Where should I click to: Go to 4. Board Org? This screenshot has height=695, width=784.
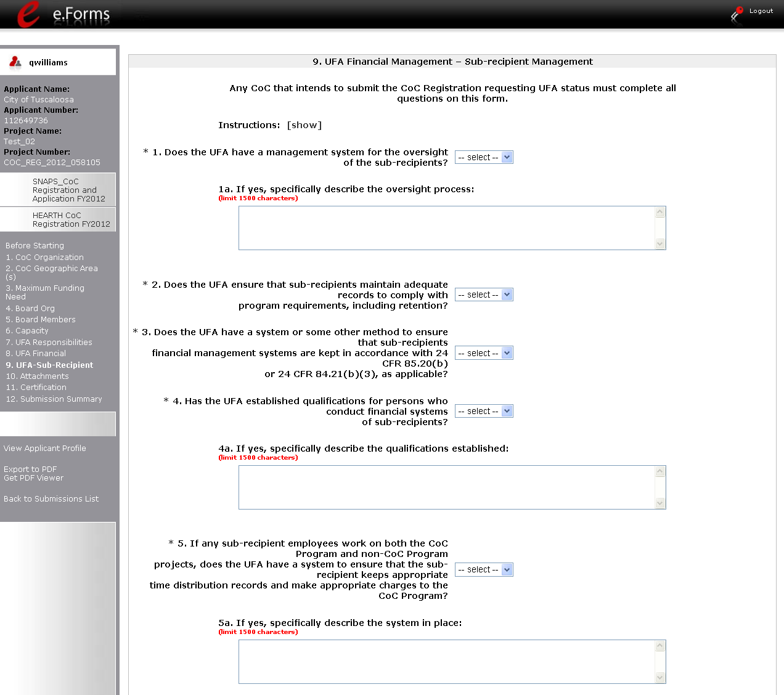(x=30, y=308)
